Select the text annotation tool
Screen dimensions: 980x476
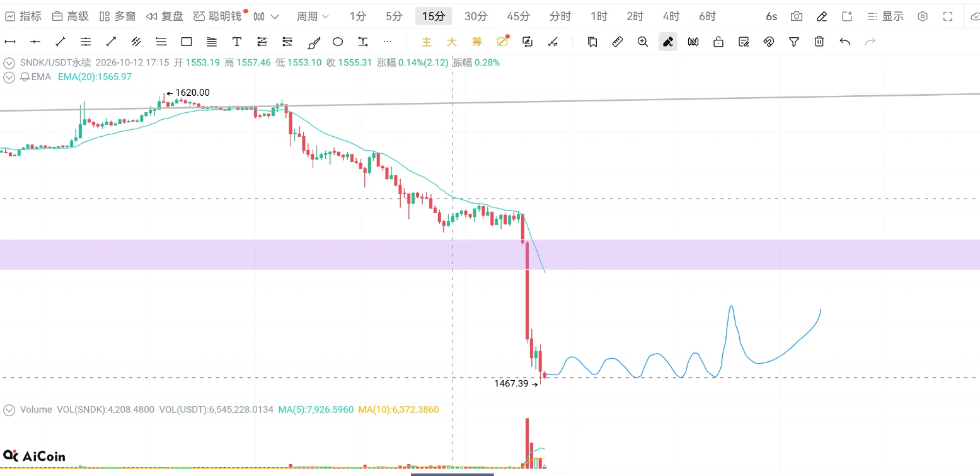(x=237, y=42)
